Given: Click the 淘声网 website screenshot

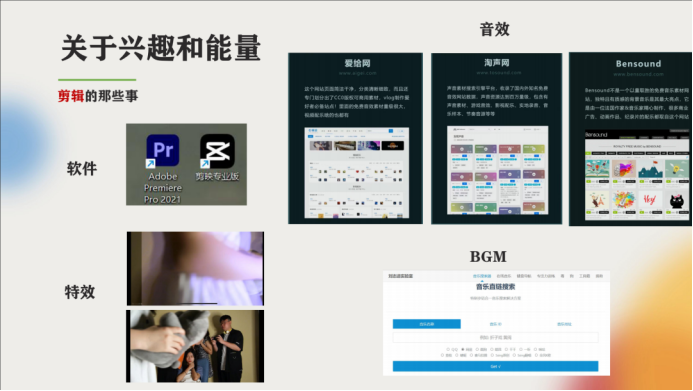Looking at the screenshot, I should coord(498,170).
